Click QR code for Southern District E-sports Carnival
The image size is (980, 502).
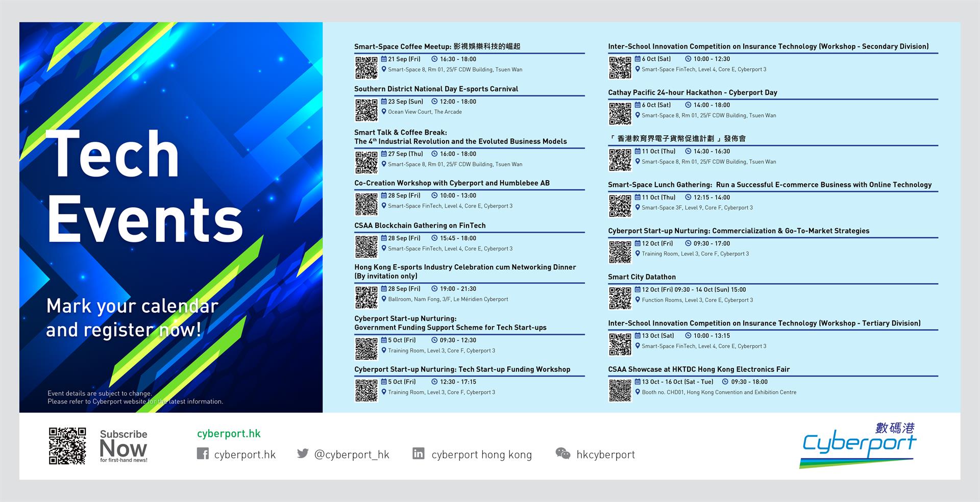pos(366,110)
